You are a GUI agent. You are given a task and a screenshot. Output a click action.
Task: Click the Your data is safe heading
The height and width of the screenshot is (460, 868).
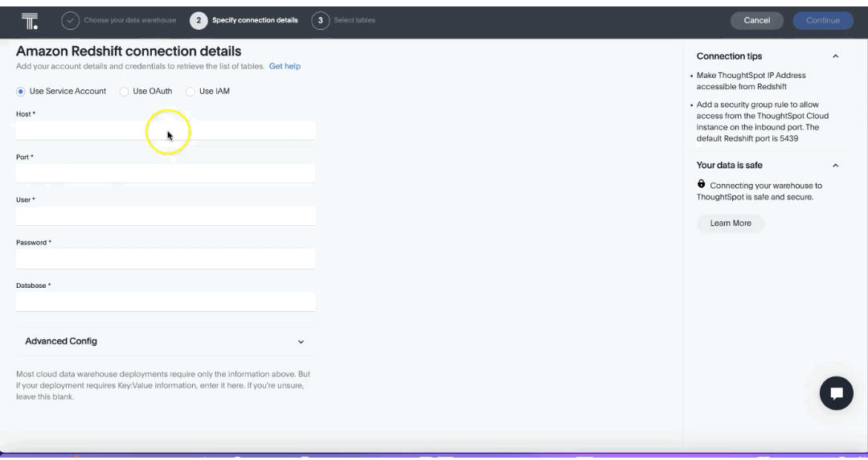729,165
